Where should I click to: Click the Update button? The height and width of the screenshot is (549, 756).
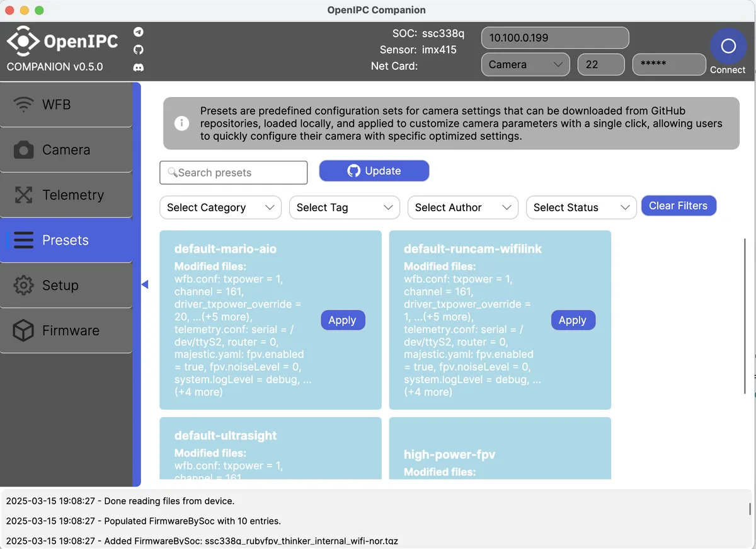point(374,171)
